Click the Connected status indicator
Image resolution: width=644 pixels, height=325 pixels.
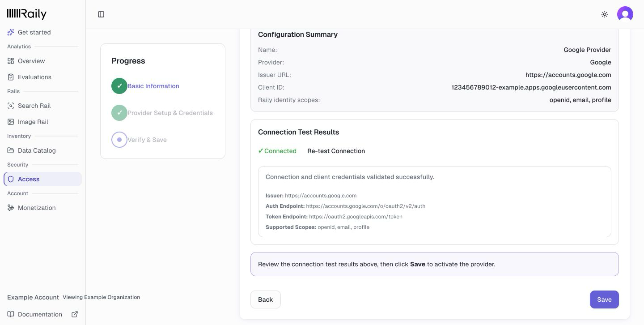(x=277, y=151)
